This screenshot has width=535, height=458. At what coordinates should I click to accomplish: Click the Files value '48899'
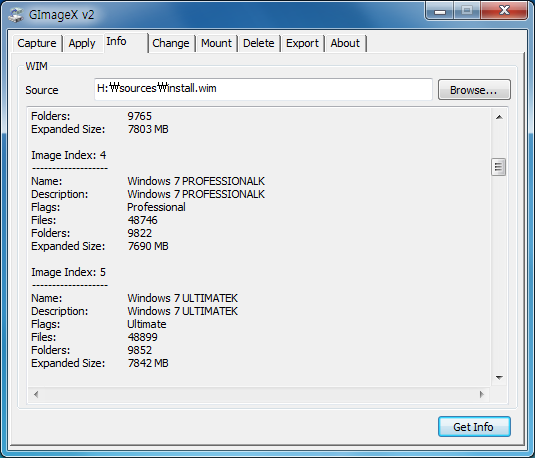142,337
